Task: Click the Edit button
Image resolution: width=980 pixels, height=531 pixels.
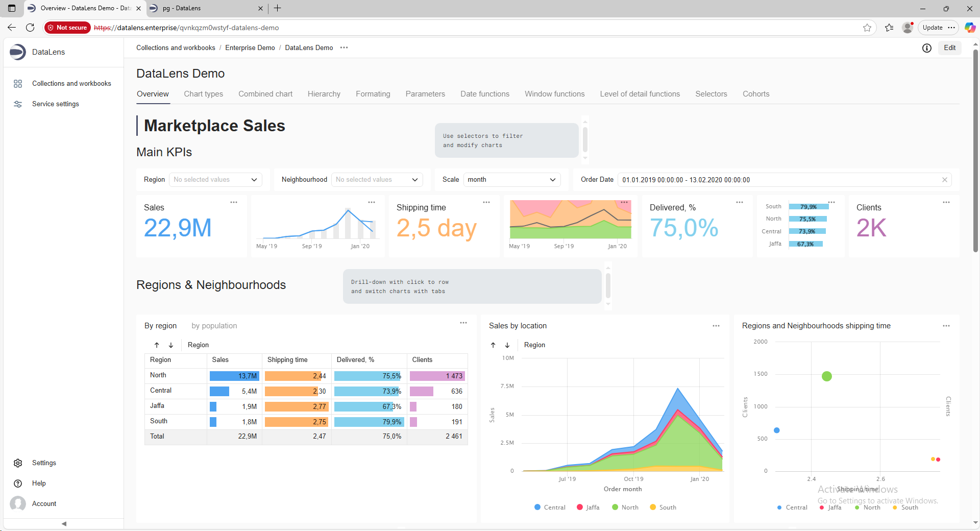Action: coord(949,48)
